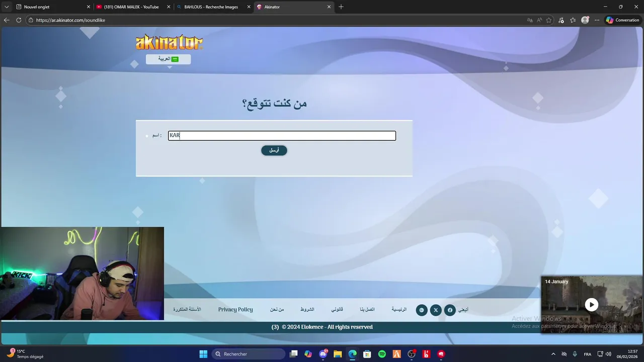Open the weather widget Temps dégagé

(x=25, y=353)
